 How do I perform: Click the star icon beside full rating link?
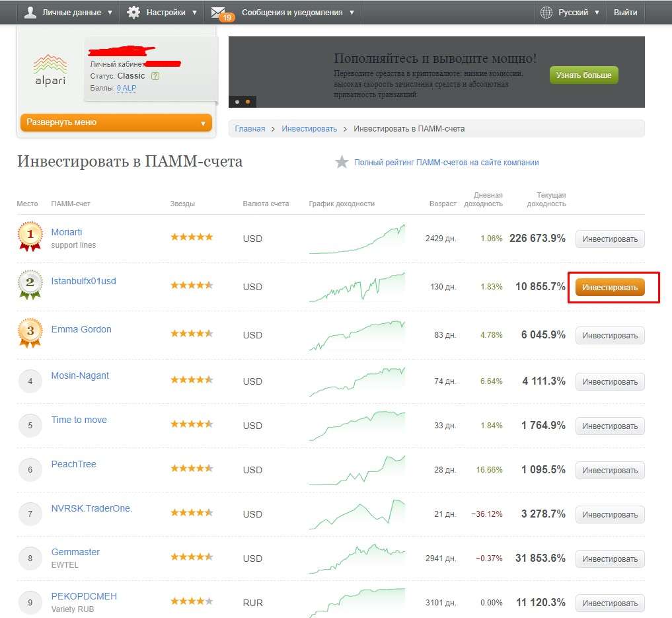point(342,162)
